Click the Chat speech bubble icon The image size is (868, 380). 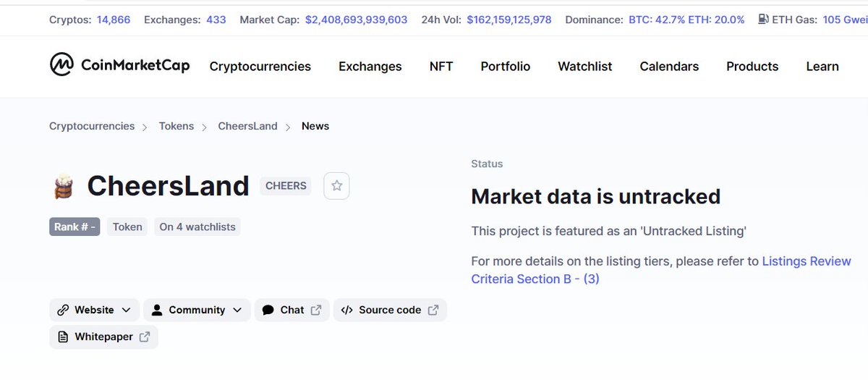(268, 310)
